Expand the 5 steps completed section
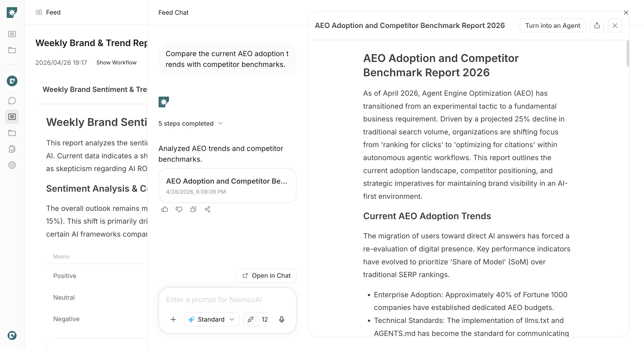The width and height of the screenshot is (644, 348). click(x=190, y=123)
